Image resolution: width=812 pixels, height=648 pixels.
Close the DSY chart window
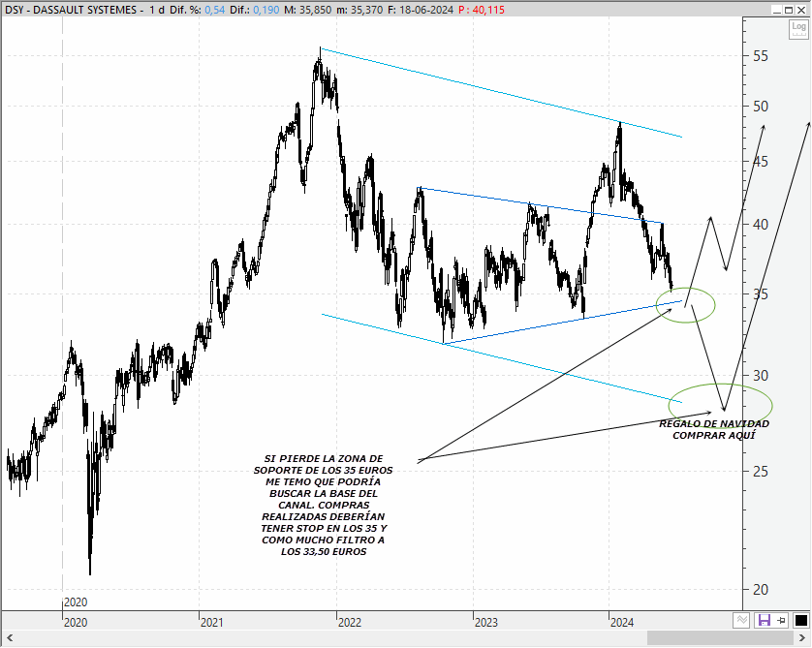click(x=800, y=10)
